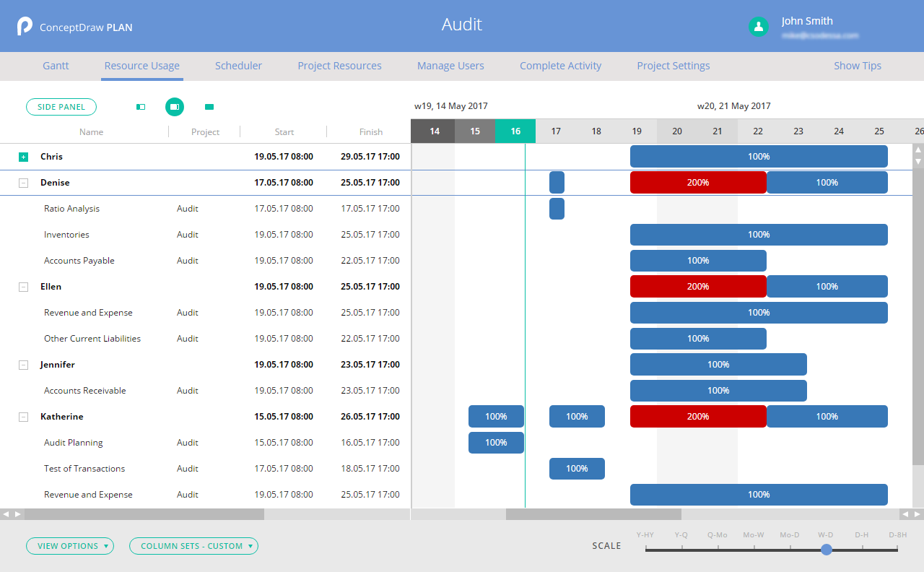Screen dimensions: 924x572
Task: Toggle the Side Panel button
Action: pyautogui.click(x=61, y=107)
